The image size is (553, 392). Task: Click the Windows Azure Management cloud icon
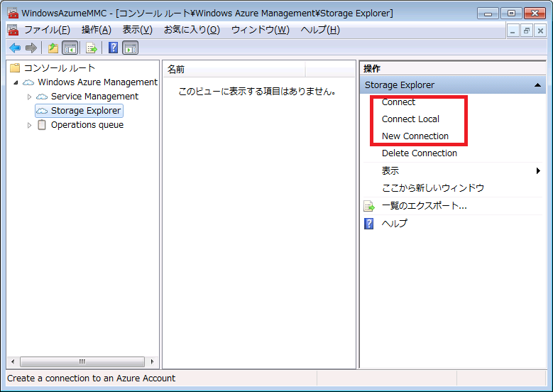(28, 82)
